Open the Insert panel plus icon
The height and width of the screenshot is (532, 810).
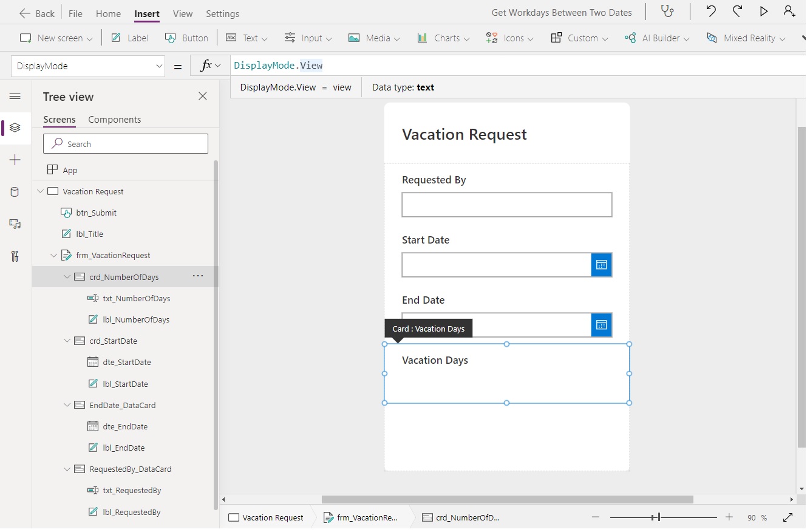tap(15, 160)
